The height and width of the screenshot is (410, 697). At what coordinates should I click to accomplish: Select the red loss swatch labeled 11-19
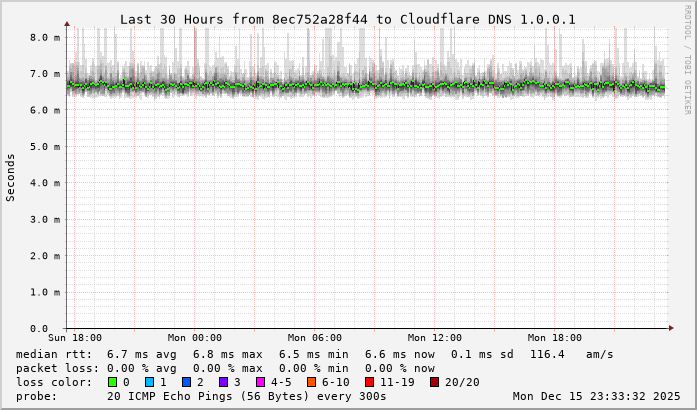coord(369,382)
